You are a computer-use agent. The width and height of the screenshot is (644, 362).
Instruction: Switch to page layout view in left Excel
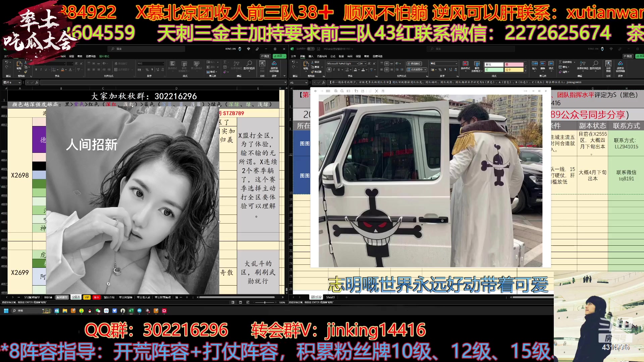(x=240, y=302)
